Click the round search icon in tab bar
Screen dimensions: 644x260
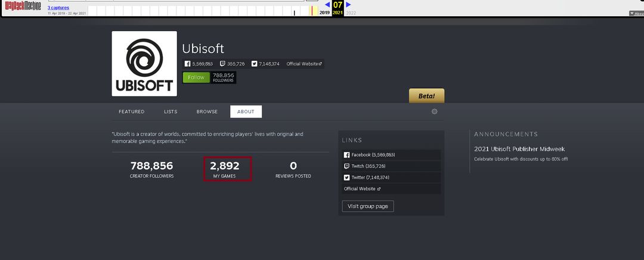[435, 112]
